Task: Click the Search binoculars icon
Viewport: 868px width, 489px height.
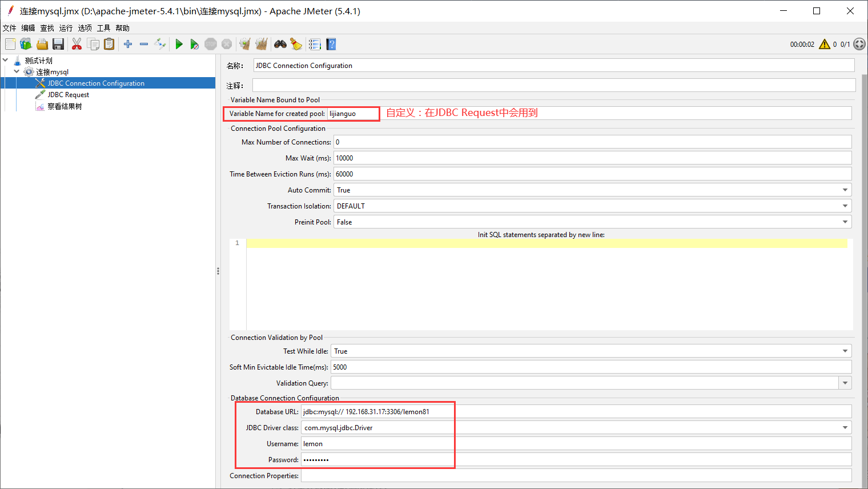Action: [280, 45]
